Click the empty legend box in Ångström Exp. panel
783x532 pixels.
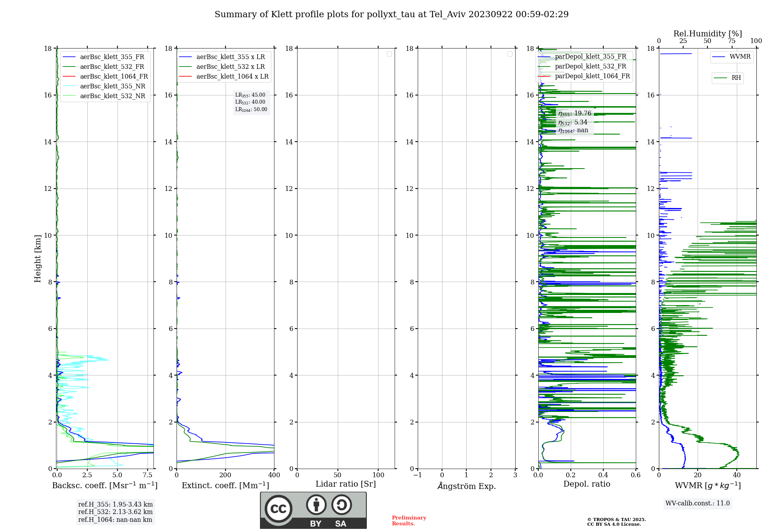click(510, 54)
